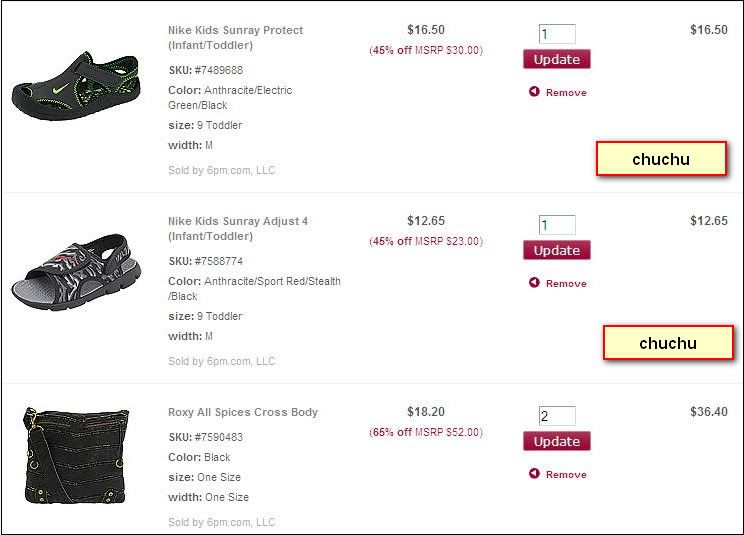Update quantity for Nike Sunray Protect
Image resolution: width=744 pixels, height=535 pixels.
point(556,59)
